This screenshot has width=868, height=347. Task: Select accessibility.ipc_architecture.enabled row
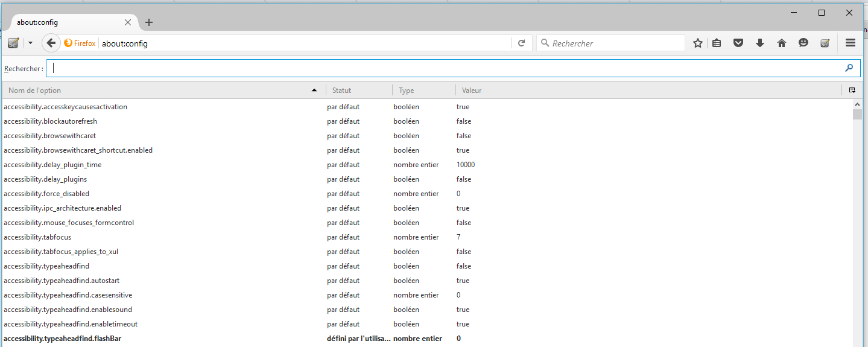tap(427, 208)
